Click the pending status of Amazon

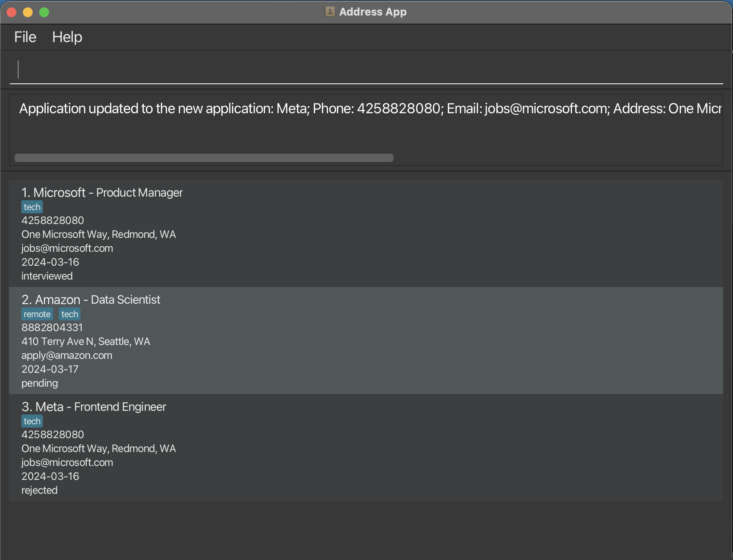click(40, 383)
